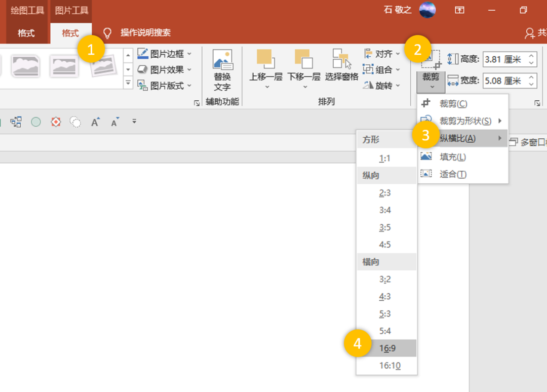
Task: Open customize quick access toolbar arrow
Action: tap(134, 122)
